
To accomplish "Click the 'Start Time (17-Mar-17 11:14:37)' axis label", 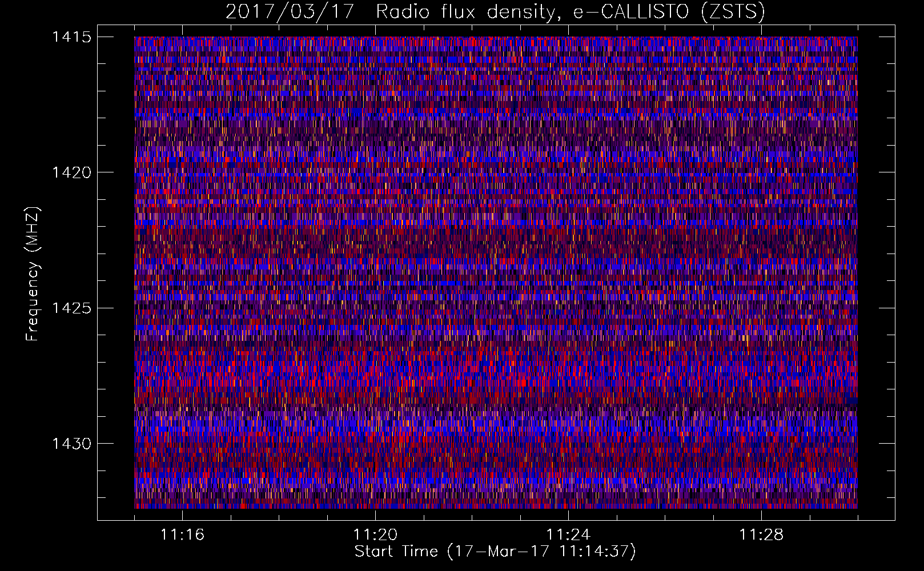I will 495,552.
